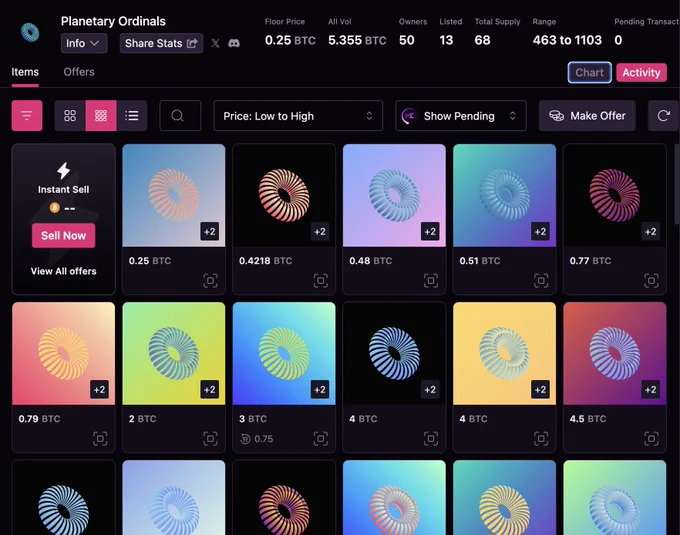This screenshot has height=535, width=680.
Task: Switch to compact grid view
Action: point(101,116)
